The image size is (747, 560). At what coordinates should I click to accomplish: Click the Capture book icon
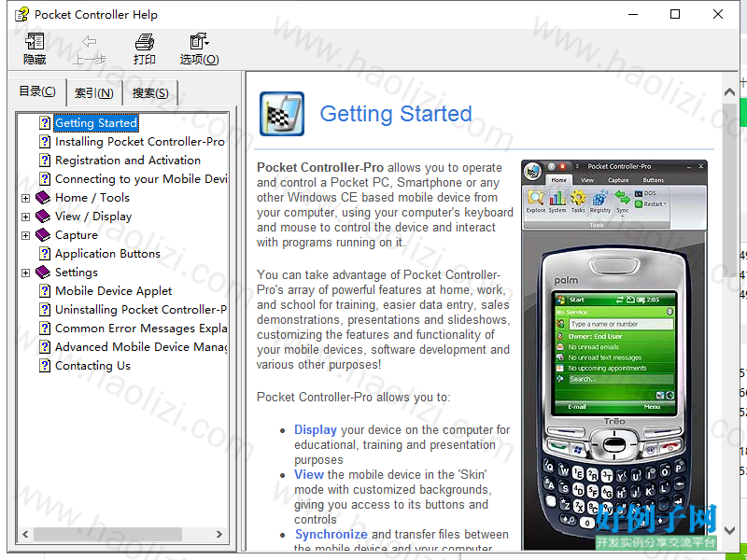pos(43,235)
